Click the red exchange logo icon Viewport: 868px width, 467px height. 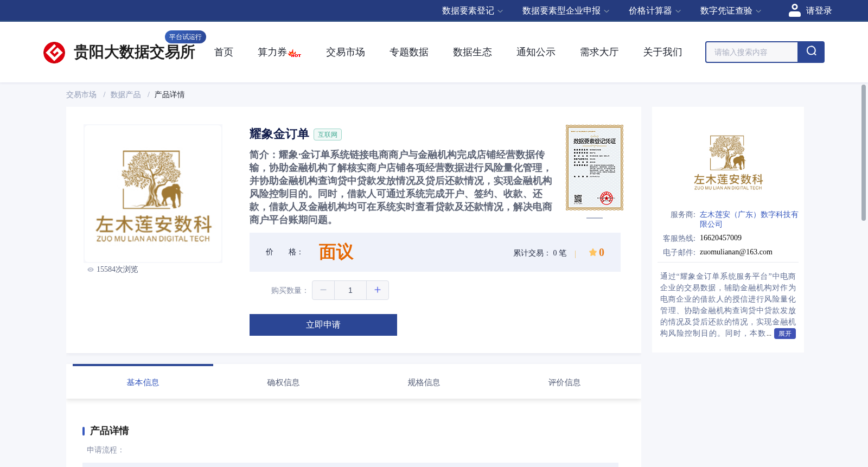point(54,53)
